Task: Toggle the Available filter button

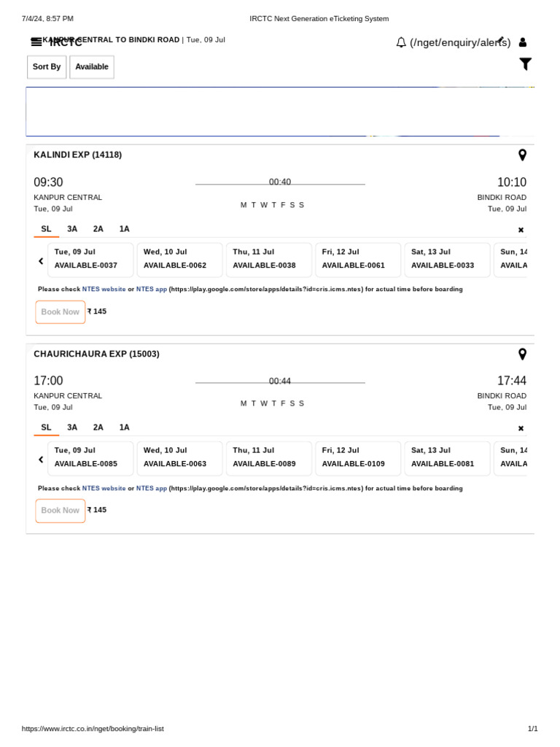Action: (92, 67)
